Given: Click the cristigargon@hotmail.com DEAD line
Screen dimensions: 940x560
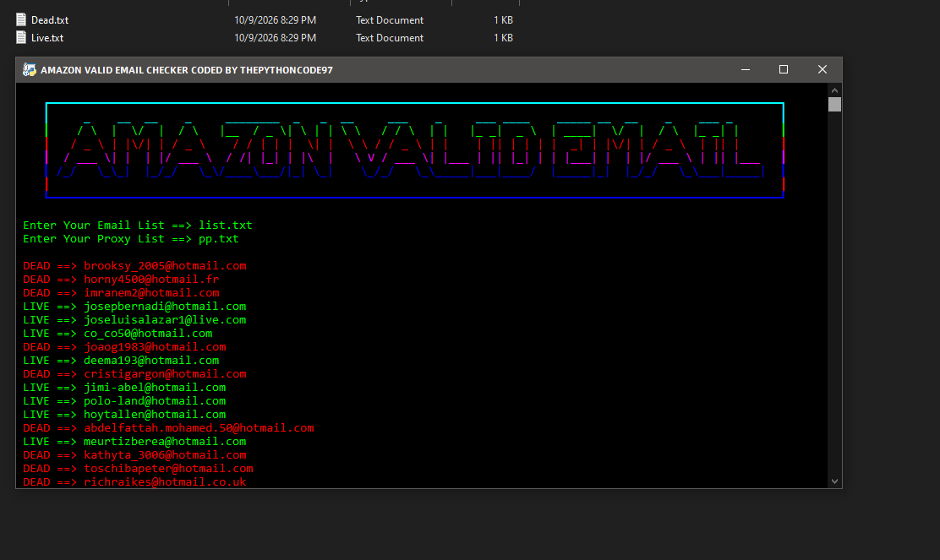Looking at the screenshot, I should (135, 373).
